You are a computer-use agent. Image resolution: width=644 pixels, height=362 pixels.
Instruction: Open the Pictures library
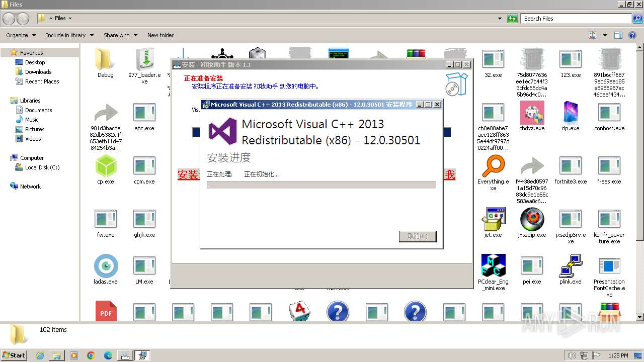(35, 129)
